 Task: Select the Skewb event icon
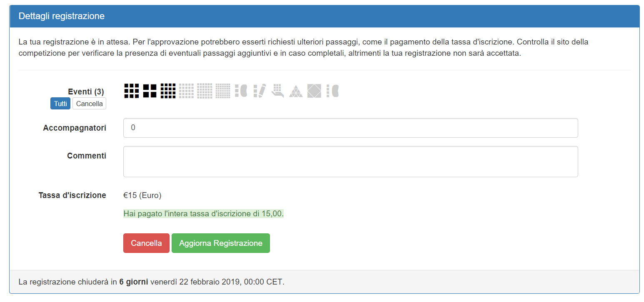click(x=315, y=91)
